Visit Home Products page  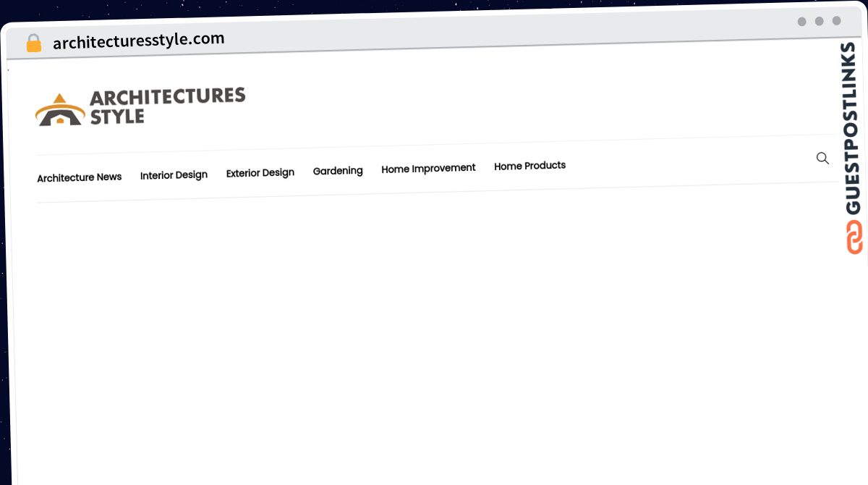click(x=529, y=166)
